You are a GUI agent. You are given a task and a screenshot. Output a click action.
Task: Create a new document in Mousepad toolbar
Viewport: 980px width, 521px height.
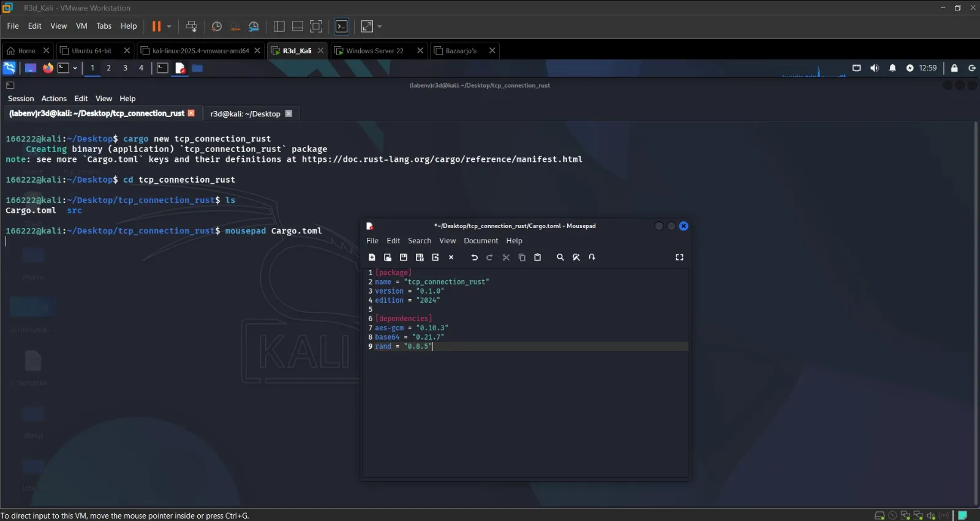[x=372, y=257]
